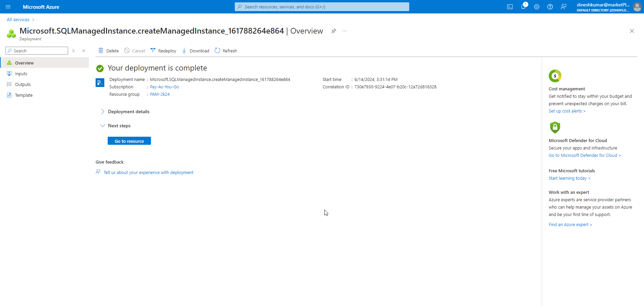Open the feedback icon in the top bar
Screen dimensions: 644x306
click(563, 7)
